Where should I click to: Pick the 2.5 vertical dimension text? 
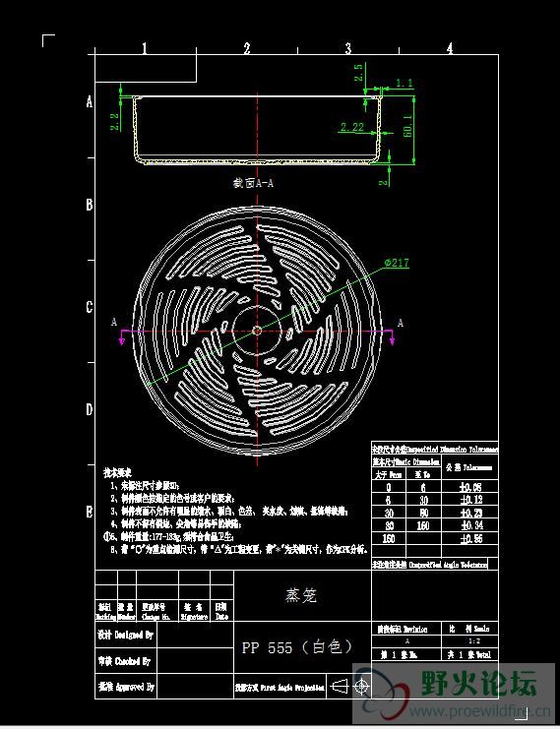point(359,73)
